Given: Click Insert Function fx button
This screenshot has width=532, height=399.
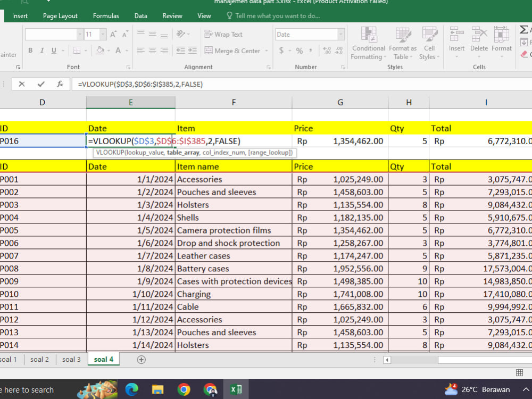Looking at the screenshot, I should (x=60, y=84).
